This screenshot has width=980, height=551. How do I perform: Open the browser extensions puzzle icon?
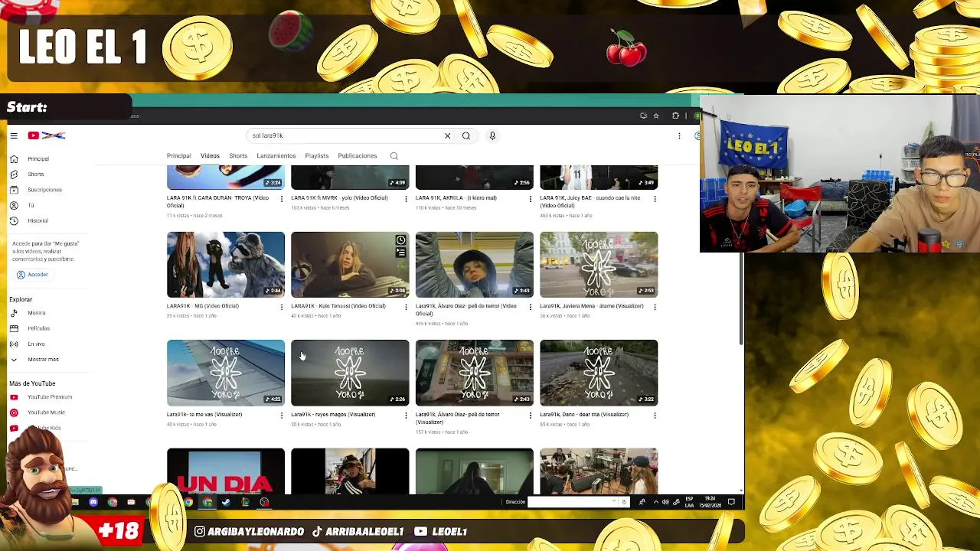(675, 116)
